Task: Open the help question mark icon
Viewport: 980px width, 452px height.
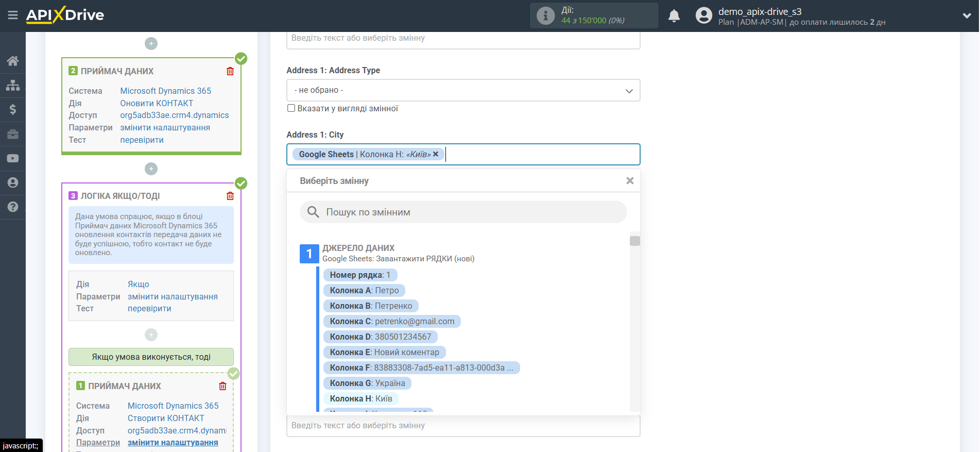Action: (13, 207)
